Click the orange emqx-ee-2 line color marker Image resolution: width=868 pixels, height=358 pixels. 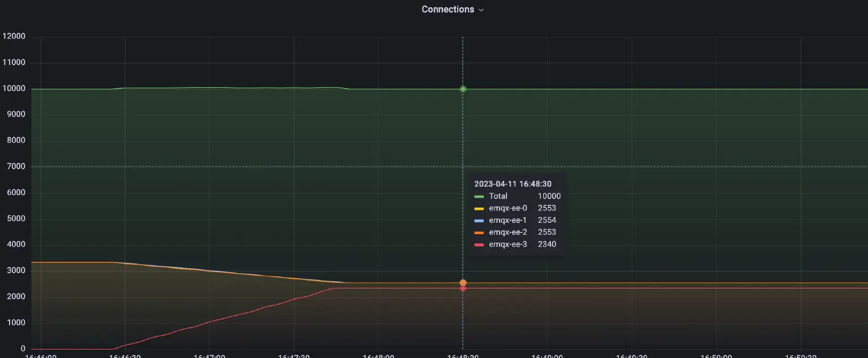coord(480,232)
